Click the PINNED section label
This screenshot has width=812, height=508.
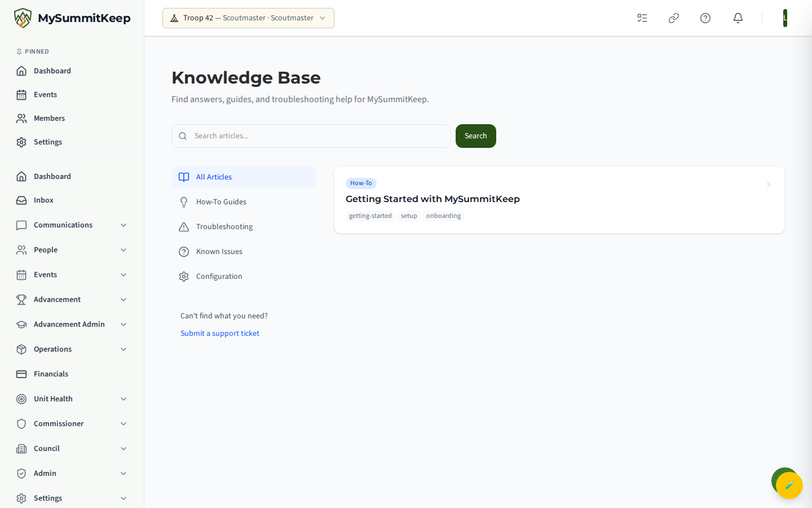click(x=37, y=52)
